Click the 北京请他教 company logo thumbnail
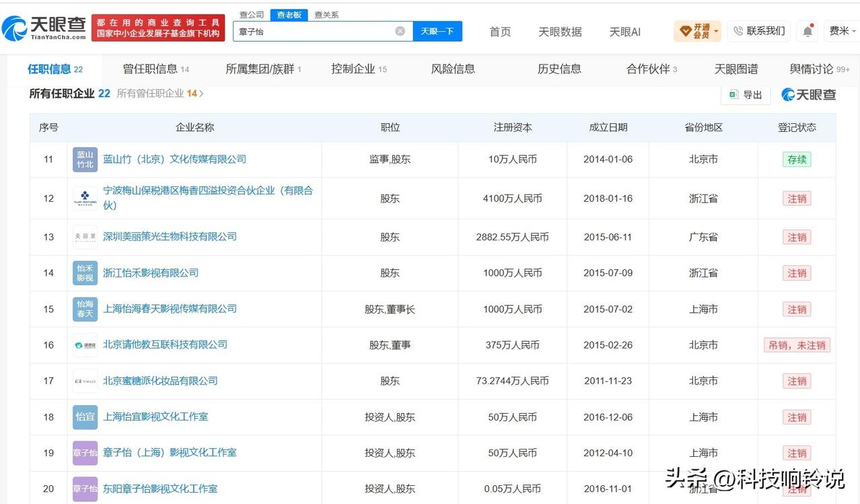 coord(85,345)
